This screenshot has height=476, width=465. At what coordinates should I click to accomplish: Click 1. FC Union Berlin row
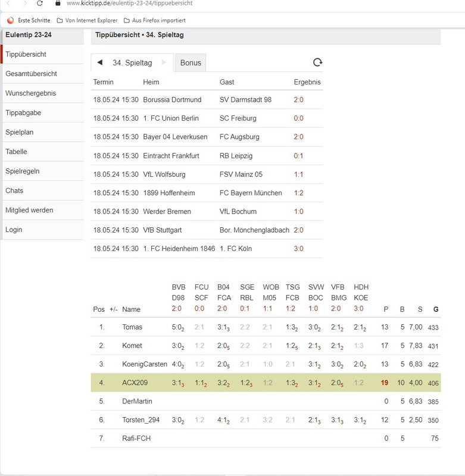point(207,118)
